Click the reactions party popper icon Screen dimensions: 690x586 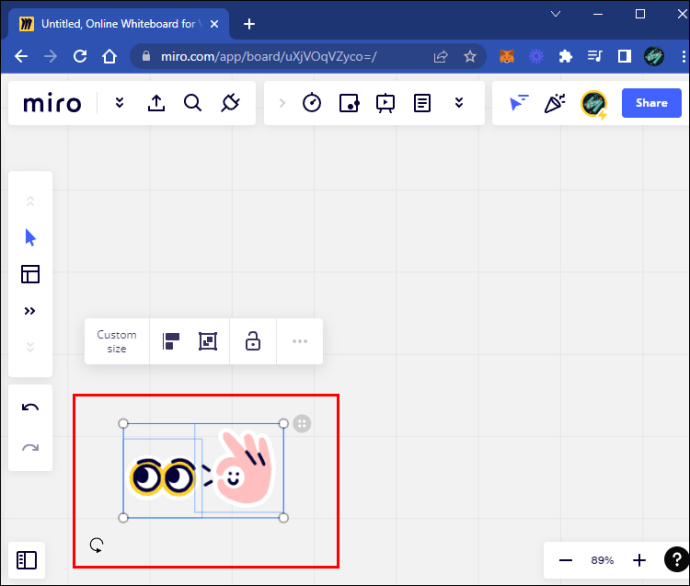555,103
